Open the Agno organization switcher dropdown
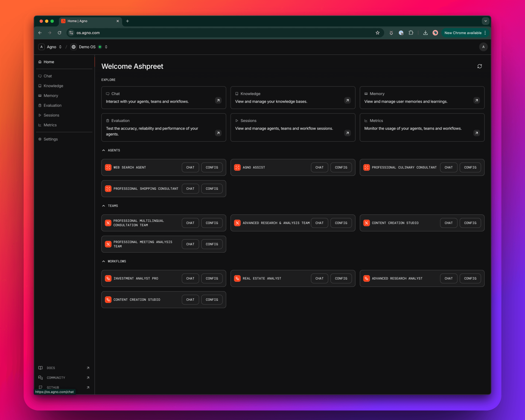525x420 pixels. click(60, 47)
